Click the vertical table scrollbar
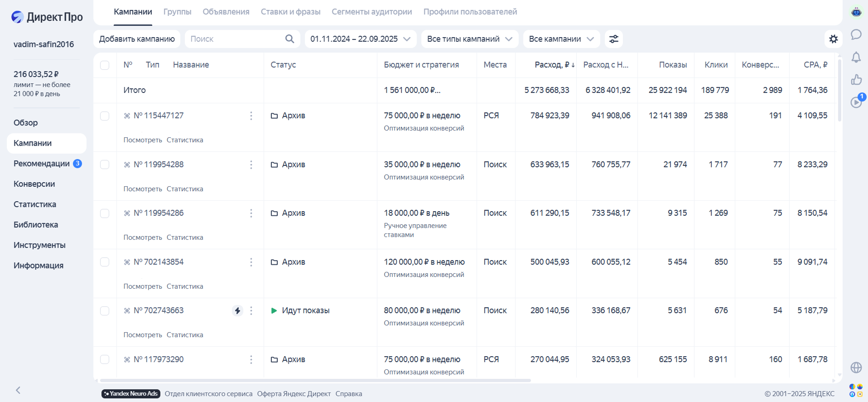 [839, 91]
